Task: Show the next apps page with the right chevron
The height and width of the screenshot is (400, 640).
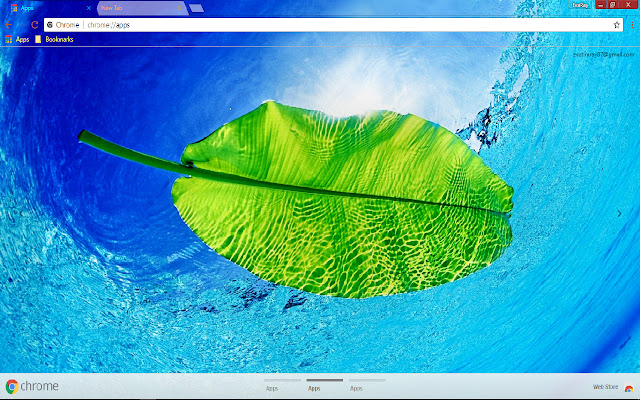Action: tap(619, 213)
